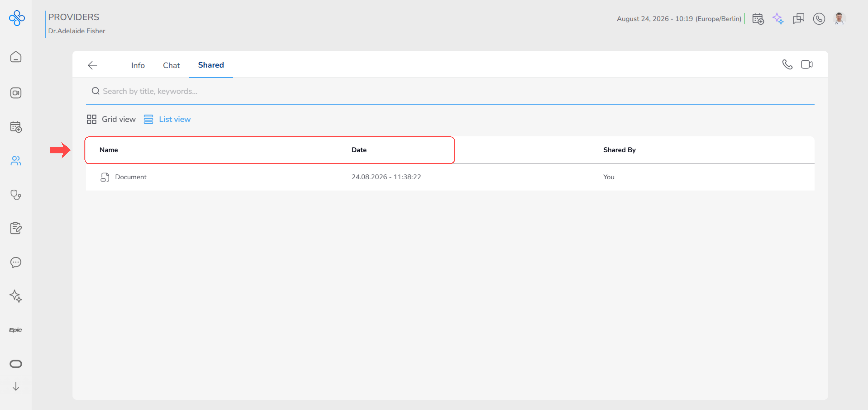Open the shared Document row
This screenshot has width=868, height=410.
coord(450,177)
